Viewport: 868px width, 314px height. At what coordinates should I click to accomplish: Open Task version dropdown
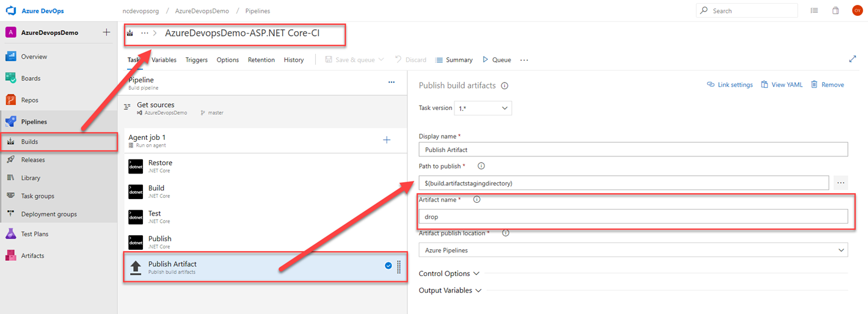tap(483, 108)
